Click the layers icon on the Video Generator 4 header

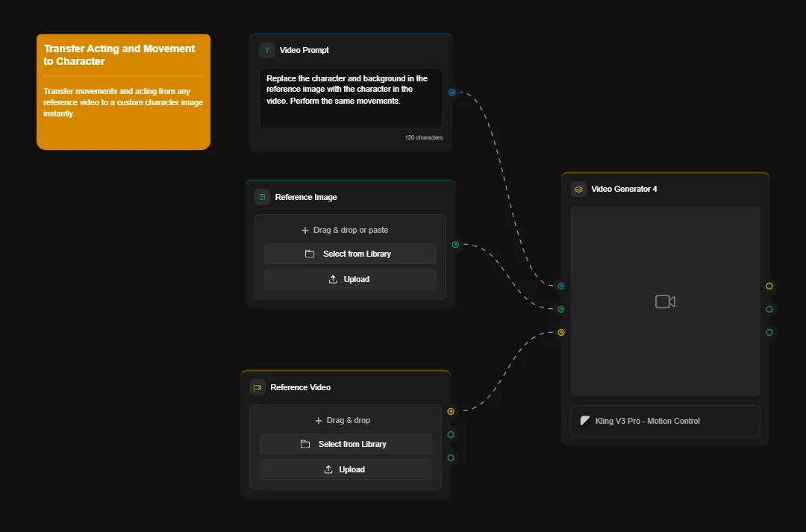point(578,189)
